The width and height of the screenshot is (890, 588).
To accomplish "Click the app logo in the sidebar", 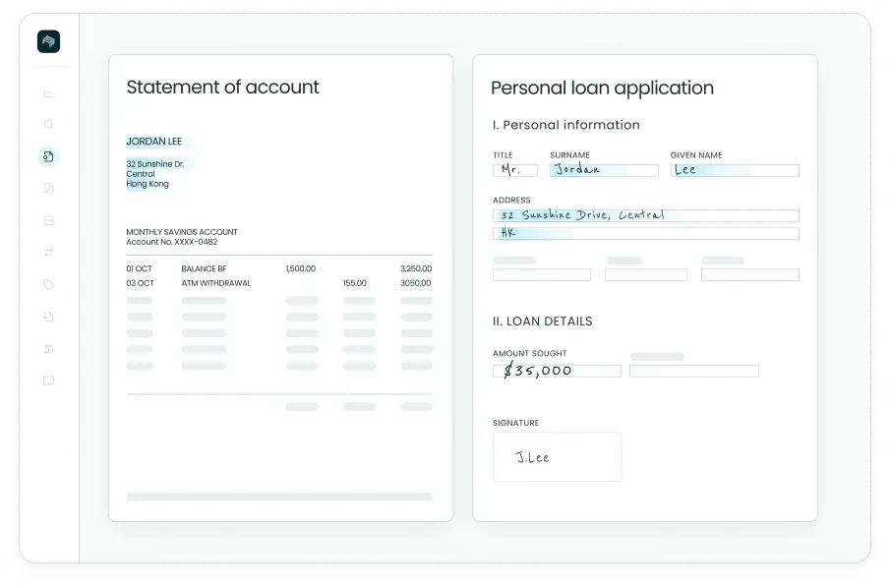I will [49, 41].
